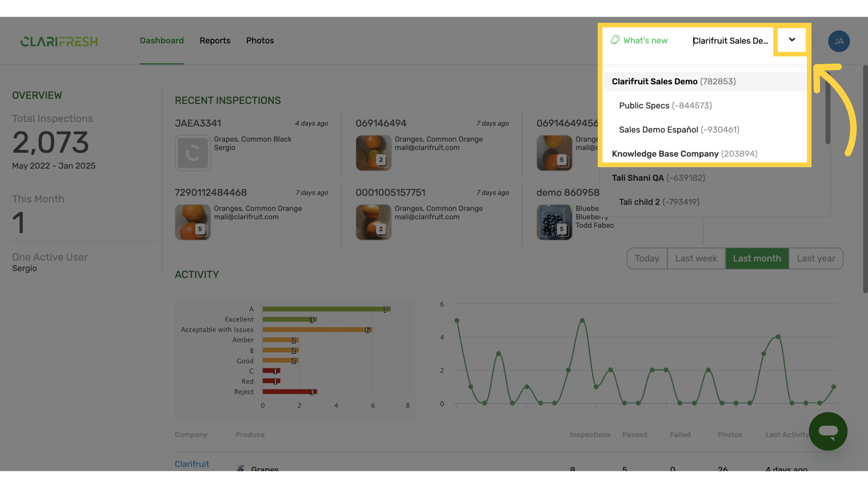Click the photo count badge on the blueberry inspection
The width and height of the screenshot is (868, 488).
(x=561, y=229)
